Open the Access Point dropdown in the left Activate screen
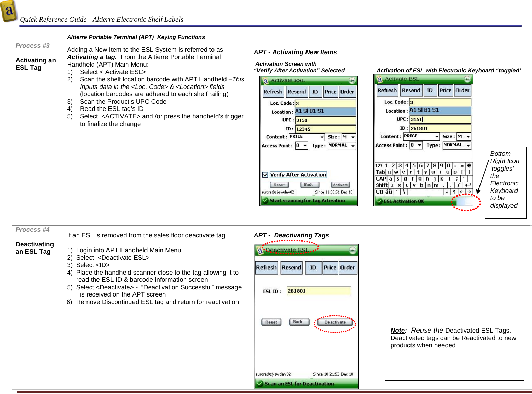 point(301,146)
